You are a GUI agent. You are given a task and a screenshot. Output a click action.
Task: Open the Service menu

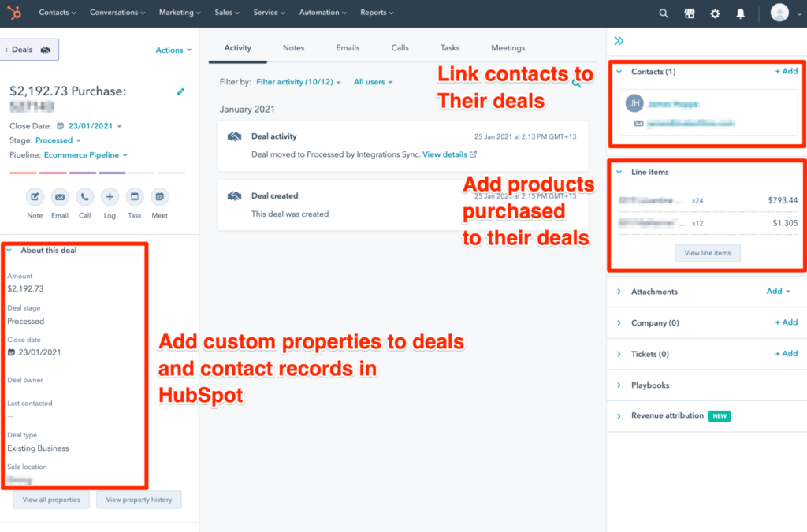[270, 13]
